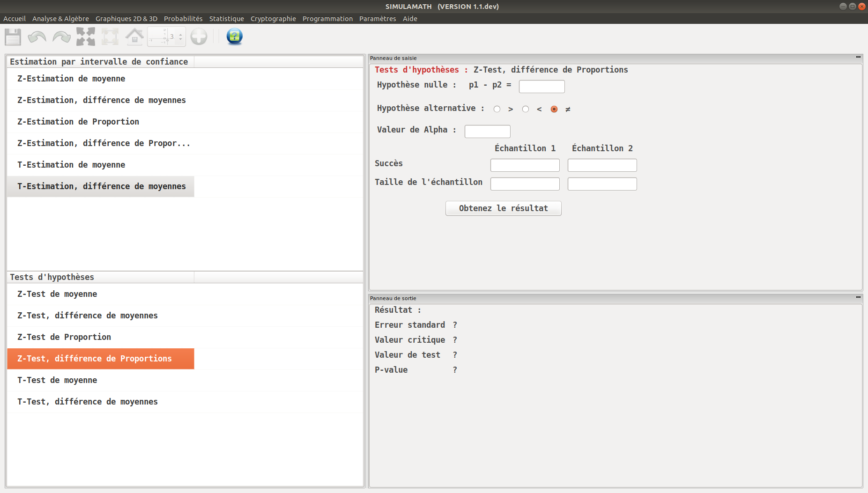The image size is (868, 493).
Task: Click the fit-to-frame toolbar icon
Action: (x=110, y=37)
